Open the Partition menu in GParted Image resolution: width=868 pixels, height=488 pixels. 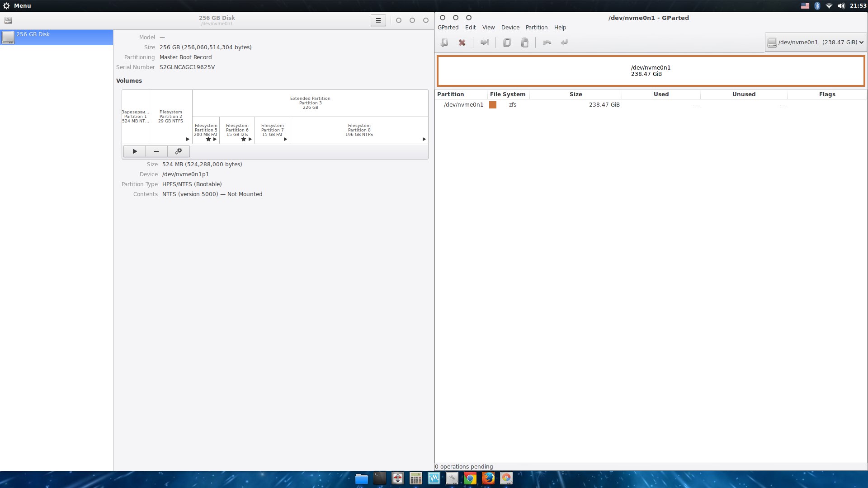click(x=536, y=28)
